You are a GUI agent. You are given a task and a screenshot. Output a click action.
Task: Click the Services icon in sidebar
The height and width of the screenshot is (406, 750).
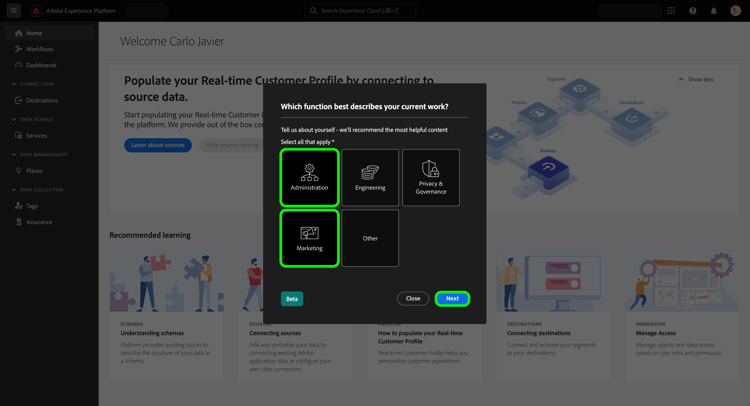click(x=19, y=135)
